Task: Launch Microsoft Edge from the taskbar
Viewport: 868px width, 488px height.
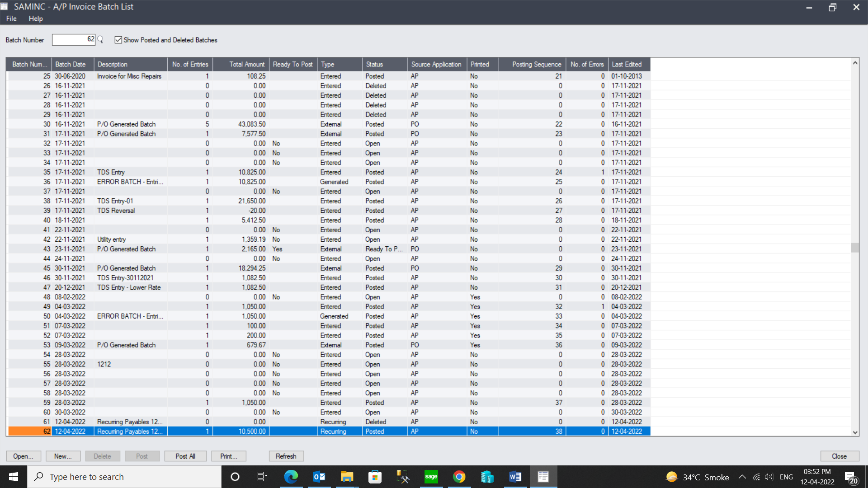Action: click(x=291, y=477)
